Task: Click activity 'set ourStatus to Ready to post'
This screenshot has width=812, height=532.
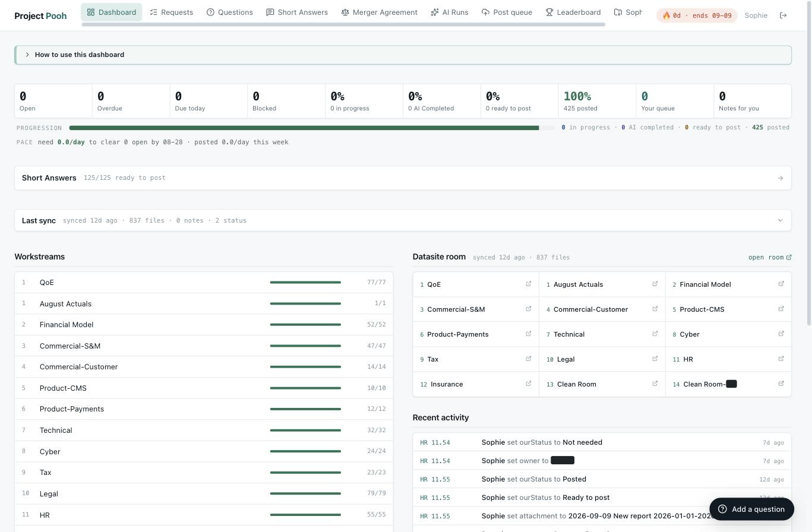Action: click(x=602, y=498)
